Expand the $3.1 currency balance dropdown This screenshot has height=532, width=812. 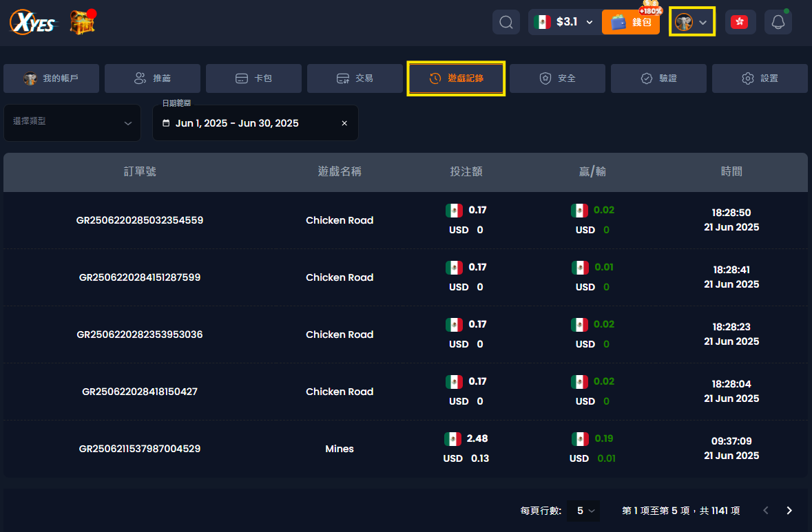coord(563,22)
